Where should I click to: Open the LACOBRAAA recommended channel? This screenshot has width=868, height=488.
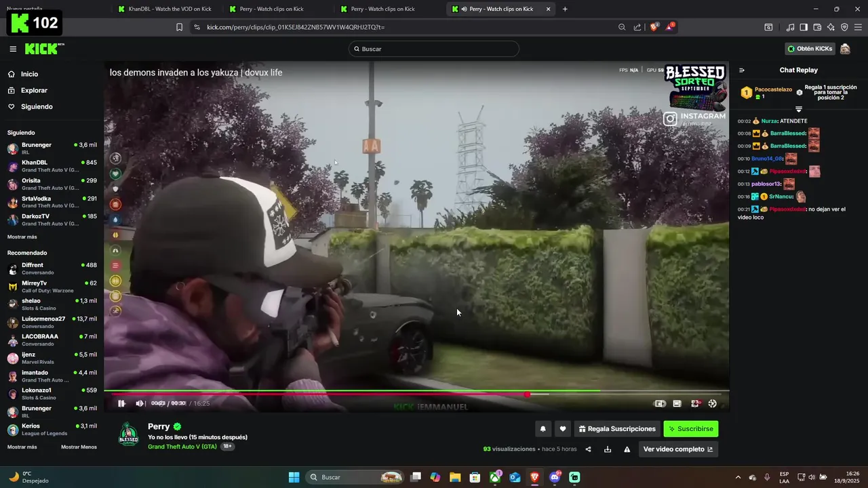point(52,340)
